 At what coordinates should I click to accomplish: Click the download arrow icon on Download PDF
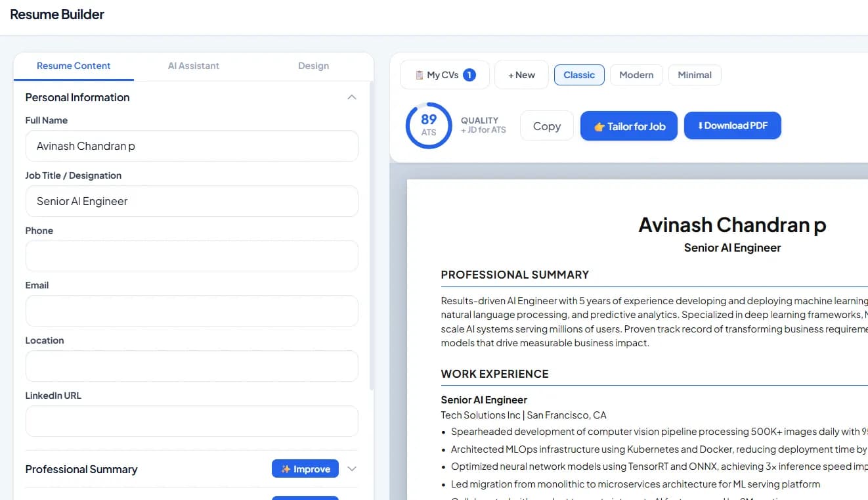(700, 125)
